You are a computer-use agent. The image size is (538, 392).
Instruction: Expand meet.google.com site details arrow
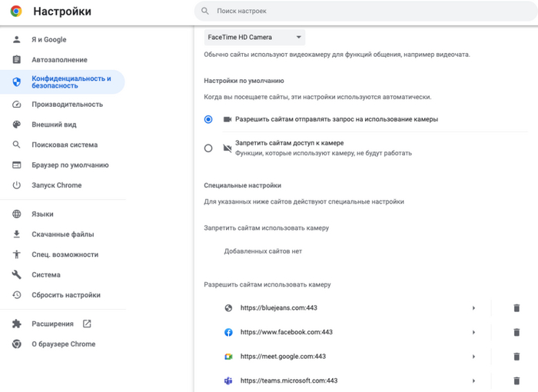tap(474, 357)
